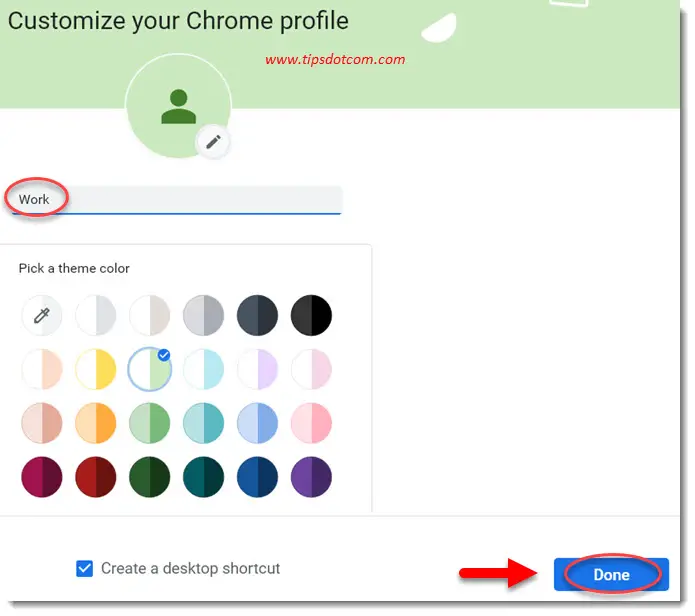This screenshot has width=695, height=616.
Task: Choose the purple theme color
Action: 311,477
